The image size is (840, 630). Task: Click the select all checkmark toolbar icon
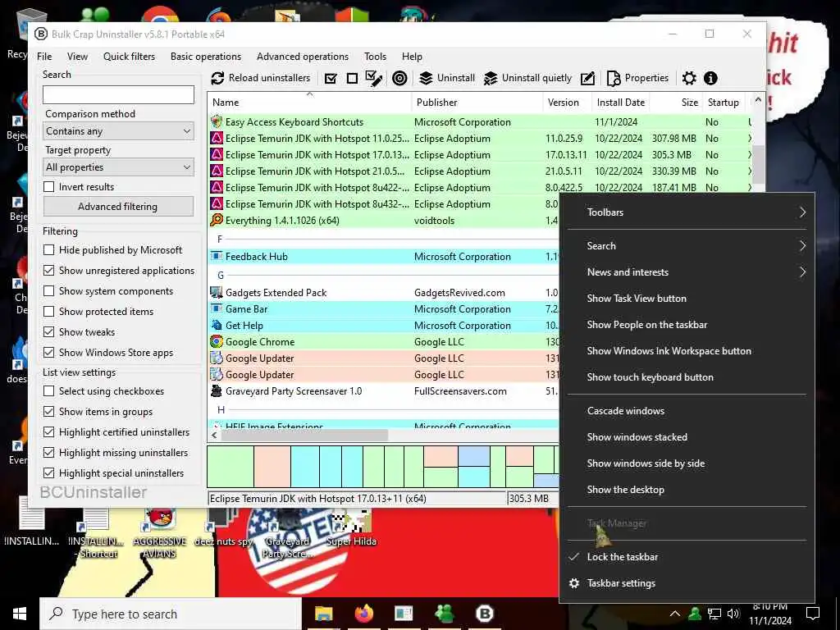point(331,79)
